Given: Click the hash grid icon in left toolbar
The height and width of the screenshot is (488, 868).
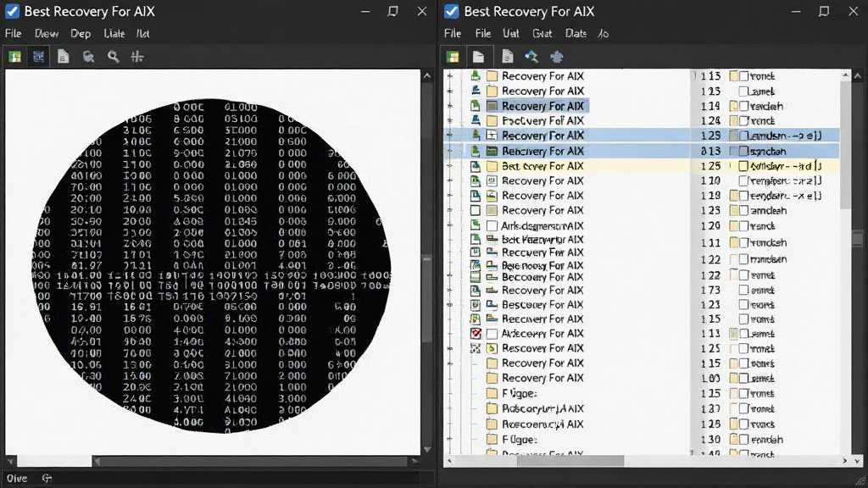Looking at the screenshot, I should (x=137, y=57).
